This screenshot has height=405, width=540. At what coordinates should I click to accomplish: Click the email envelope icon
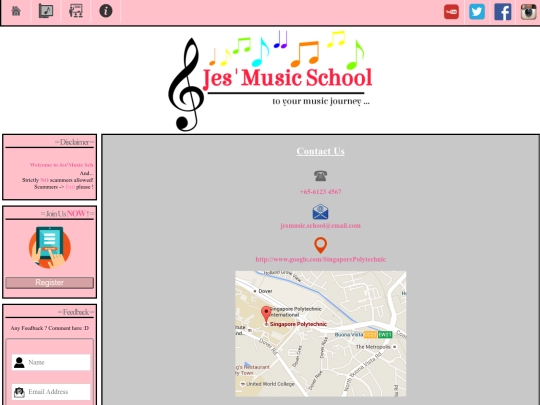click(x=320, y=212)
